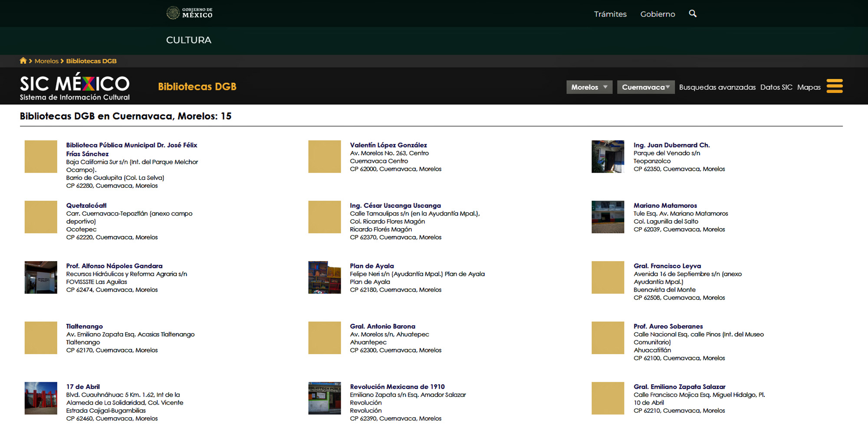Screen dimensions: 868x428
Task: Click the 17 de Abril photo thumbnail
Action: tap(41, 398)
